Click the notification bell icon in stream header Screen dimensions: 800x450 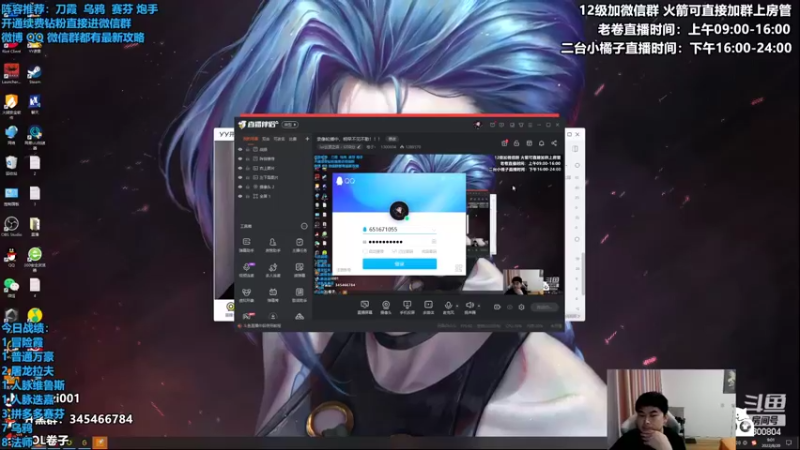coord(541,143)
